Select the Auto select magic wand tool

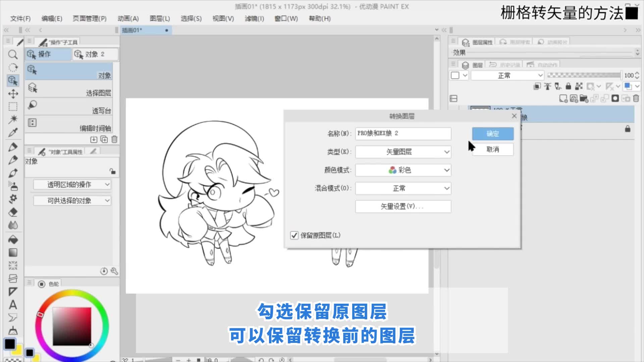point(13,119)
